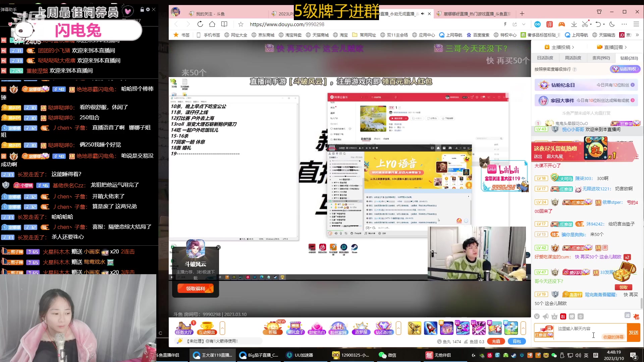
Task: Open the 任务大厅 task hall icon
Action: pyautogui.click(x=183, y=328)
